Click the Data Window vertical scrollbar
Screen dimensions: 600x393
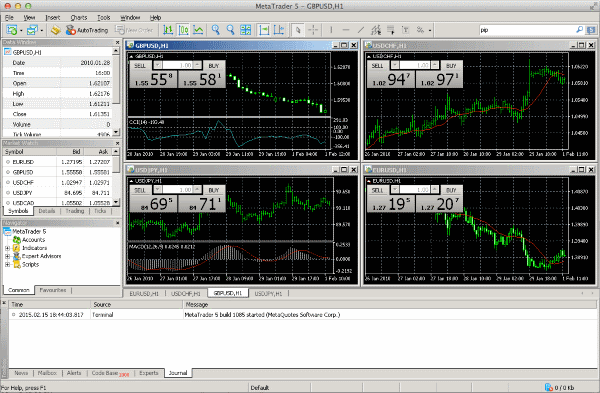(x=116, y=92)
